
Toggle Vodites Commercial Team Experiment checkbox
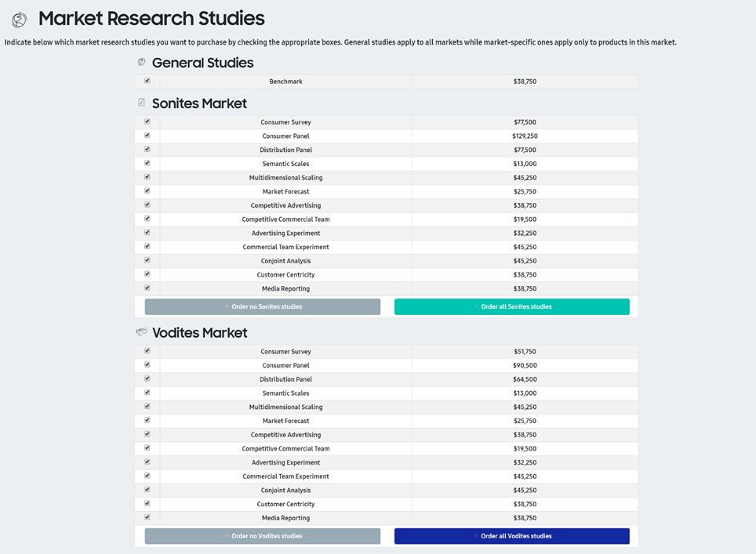pos(147,476)
